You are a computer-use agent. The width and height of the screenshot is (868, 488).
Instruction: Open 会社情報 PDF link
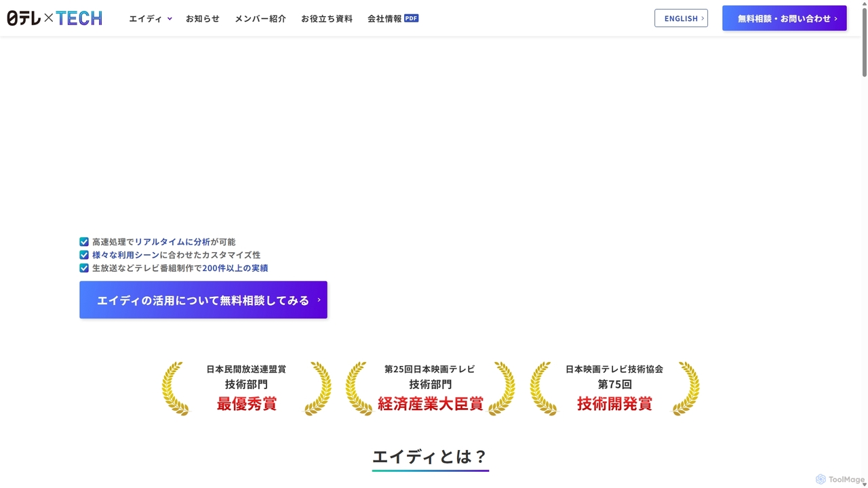tap(393, 18)
